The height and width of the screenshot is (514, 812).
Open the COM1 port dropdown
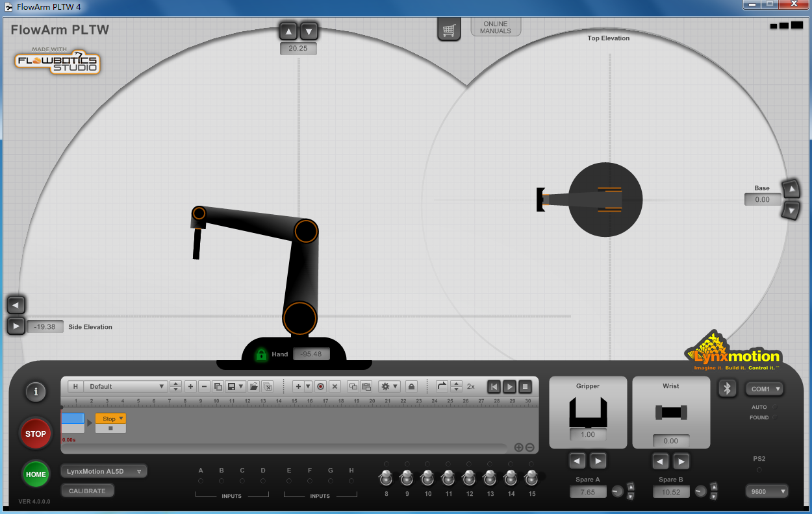click(x=763, y=389)
